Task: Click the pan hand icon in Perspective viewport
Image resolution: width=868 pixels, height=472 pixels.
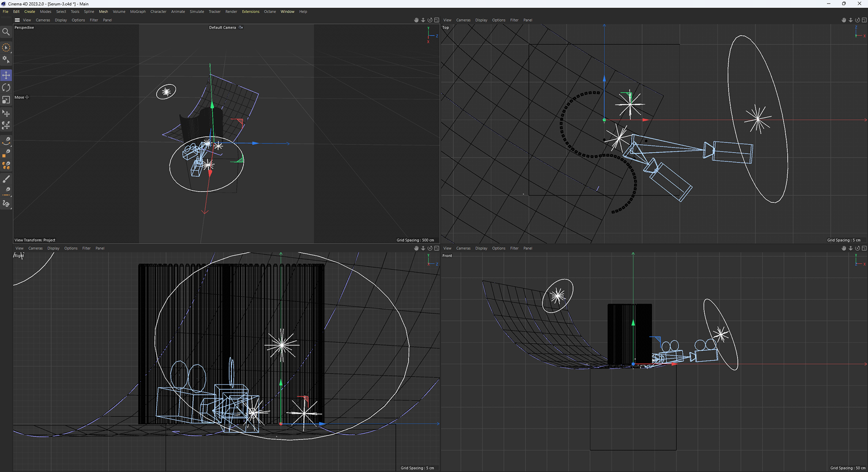Action: [416, 20]
